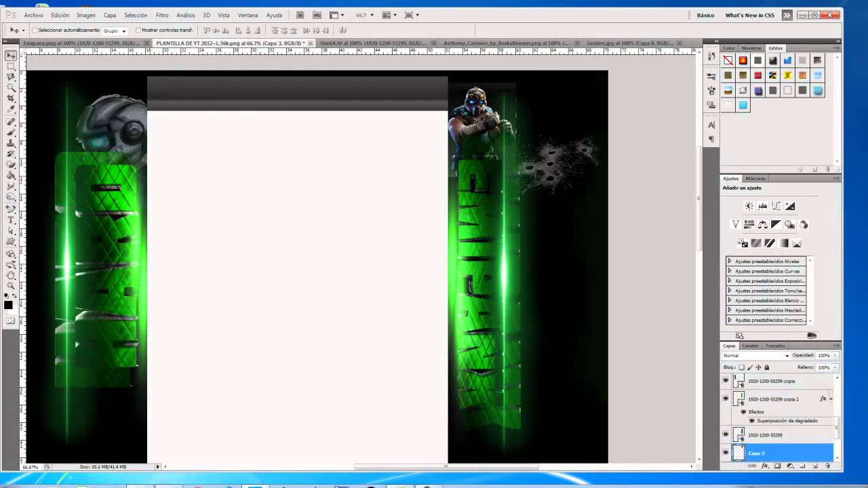Open the Ayuda menu
868x488 pixels.
point(274,15)
